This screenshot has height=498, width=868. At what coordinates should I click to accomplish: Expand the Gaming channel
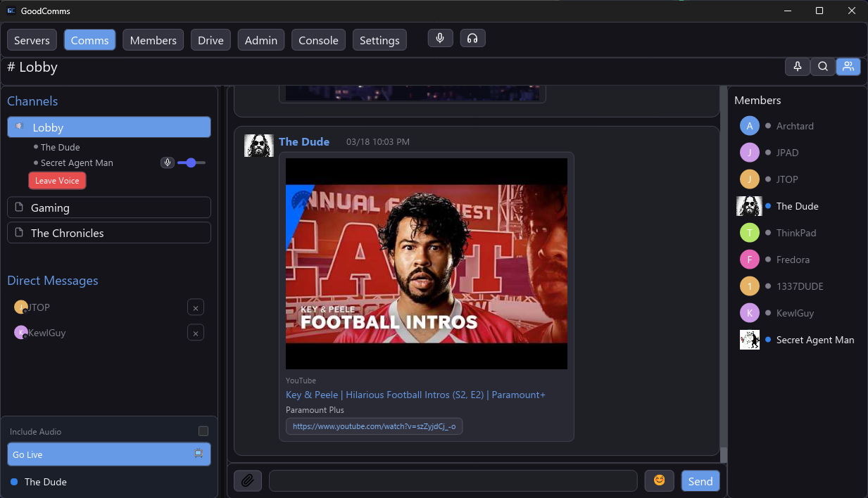108,207
